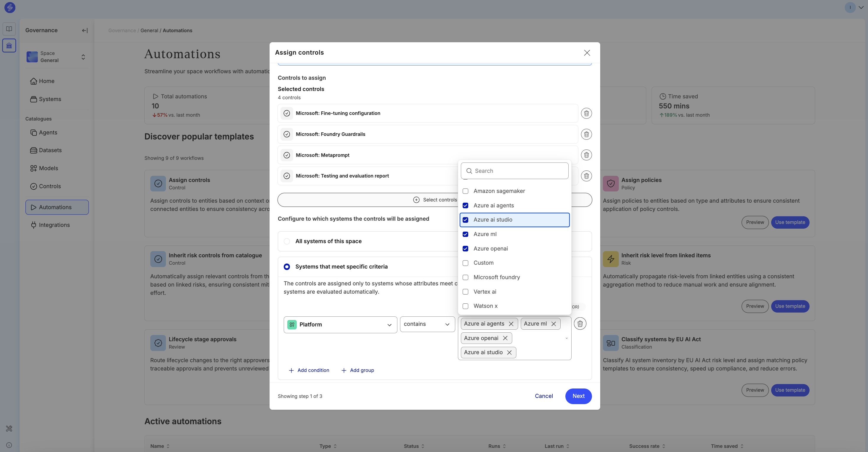Select All systems of this space

click(287, 241)
